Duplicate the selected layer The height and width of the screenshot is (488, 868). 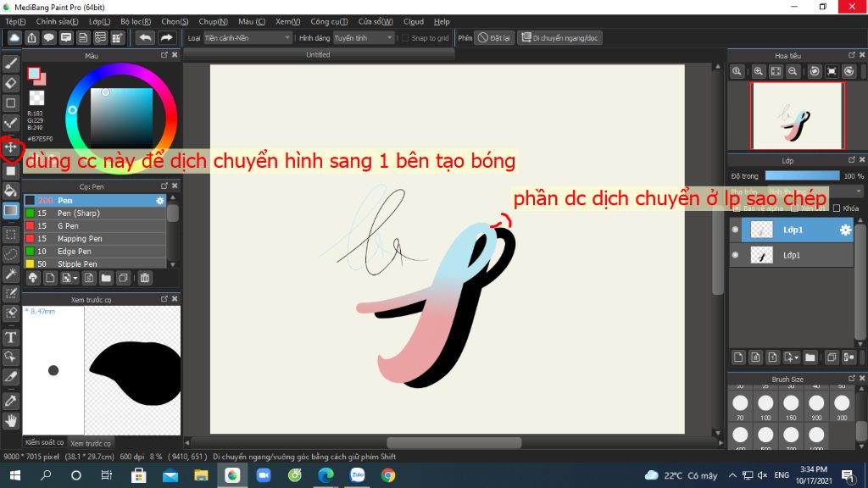[832, 358]
